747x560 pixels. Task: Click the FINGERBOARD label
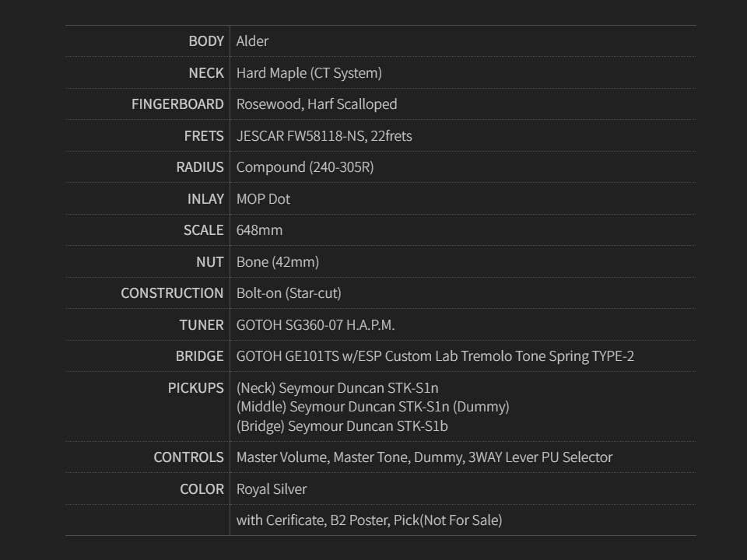click(x=177, y=104)
